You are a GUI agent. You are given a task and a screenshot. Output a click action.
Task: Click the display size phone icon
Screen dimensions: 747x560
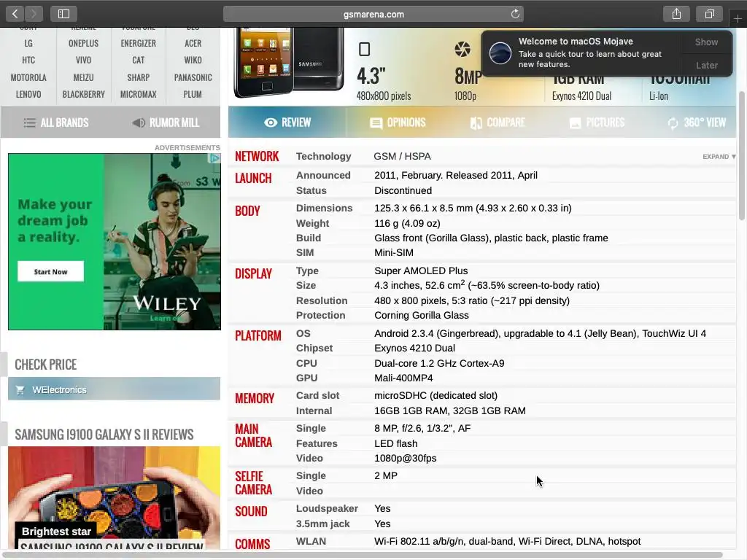[x=365, y=49]
